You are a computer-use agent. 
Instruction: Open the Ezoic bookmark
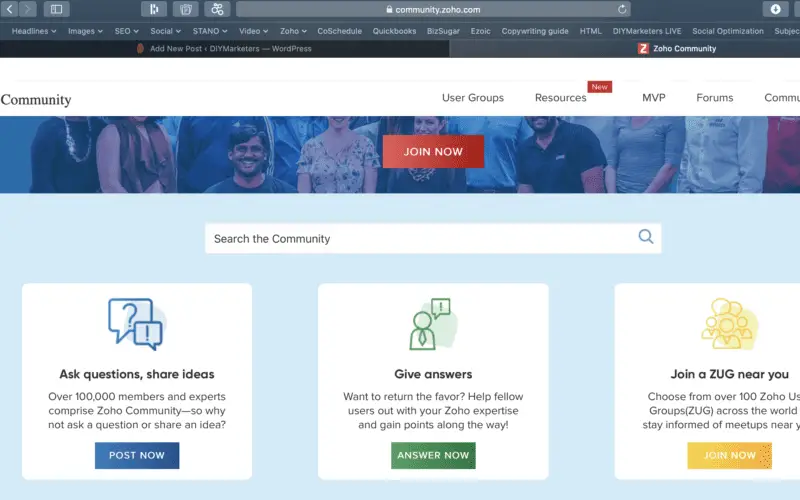click(480, 31)
